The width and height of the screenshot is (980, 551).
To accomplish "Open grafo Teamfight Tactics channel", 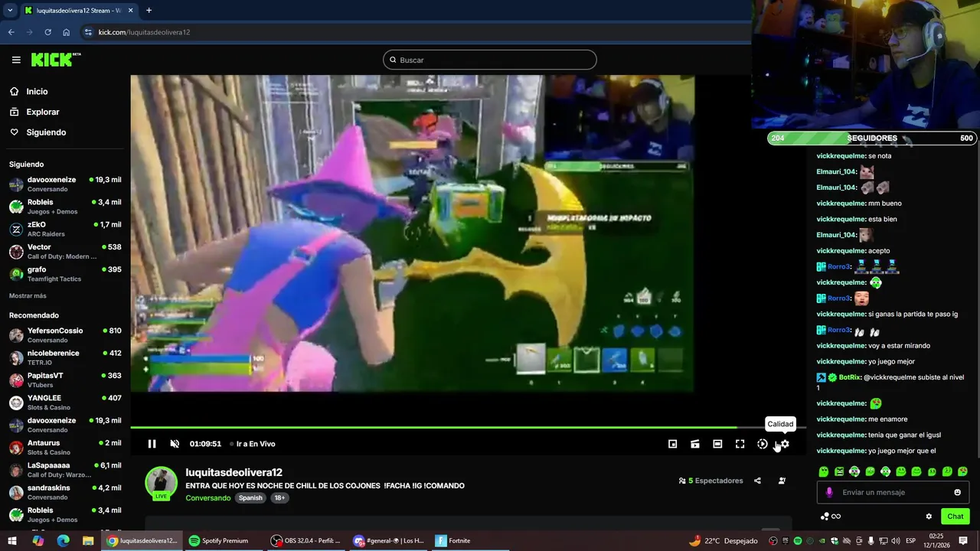I will tap(65, 274).
